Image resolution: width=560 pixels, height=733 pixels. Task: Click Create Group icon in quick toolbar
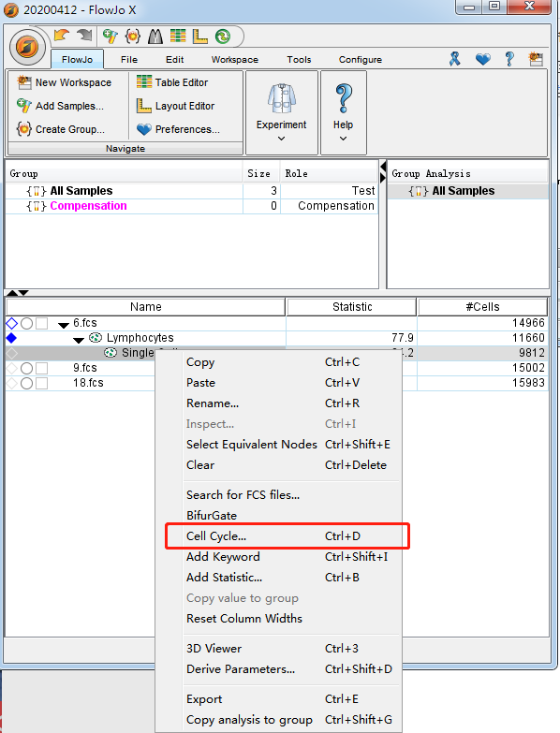click(133, 36)
